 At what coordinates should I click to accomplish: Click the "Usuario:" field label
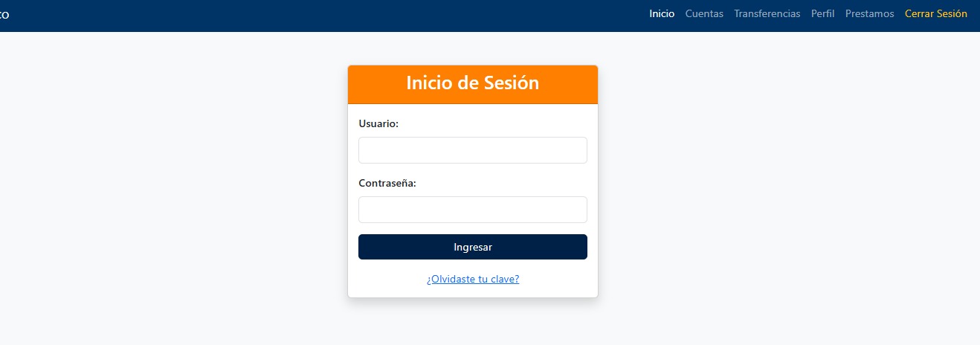point(378,123)
